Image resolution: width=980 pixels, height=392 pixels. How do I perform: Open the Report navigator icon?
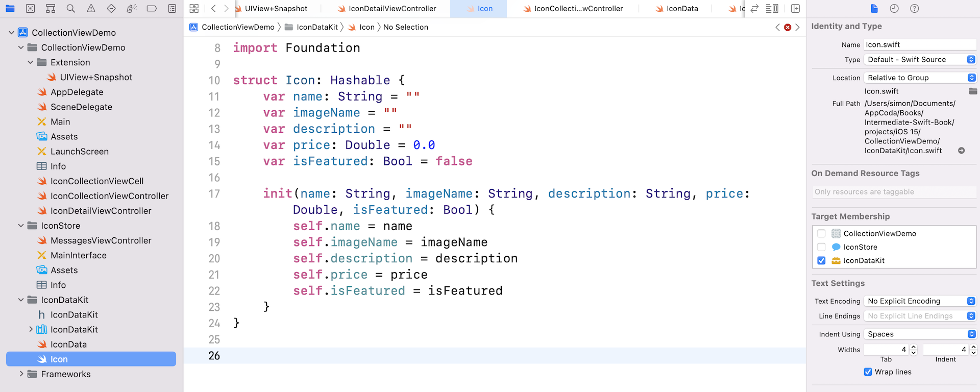(x=172, y=9)
